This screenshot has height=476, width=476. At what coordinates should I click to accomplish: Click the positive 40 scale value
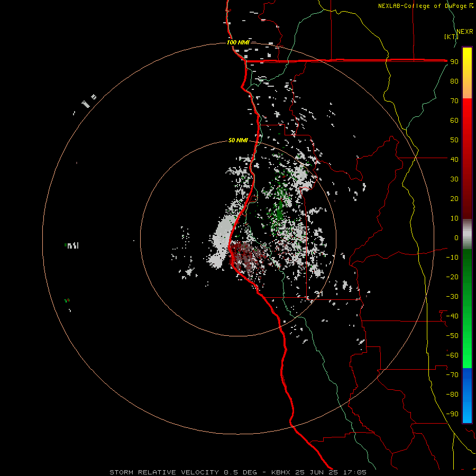(x=454, y=160)
